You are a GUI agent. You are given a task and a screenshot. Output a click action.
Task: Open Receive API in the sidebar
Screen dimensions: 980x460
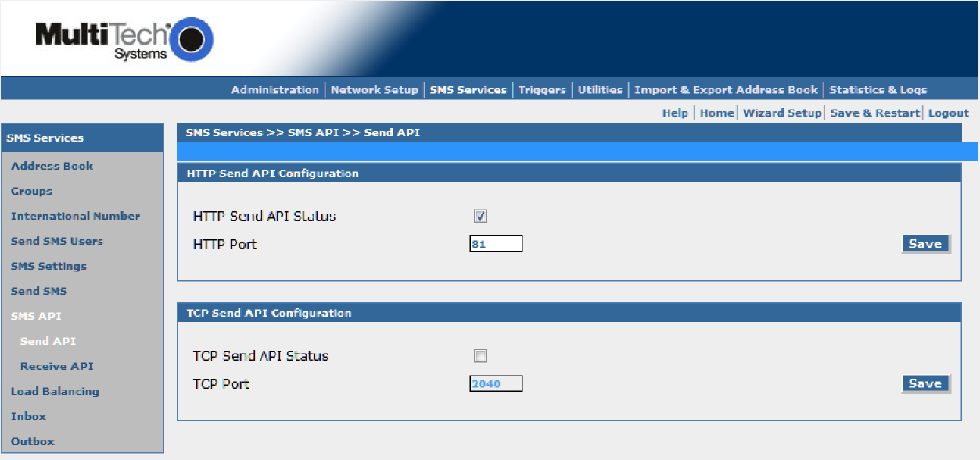pyautogui.click(x=56, y=366)
